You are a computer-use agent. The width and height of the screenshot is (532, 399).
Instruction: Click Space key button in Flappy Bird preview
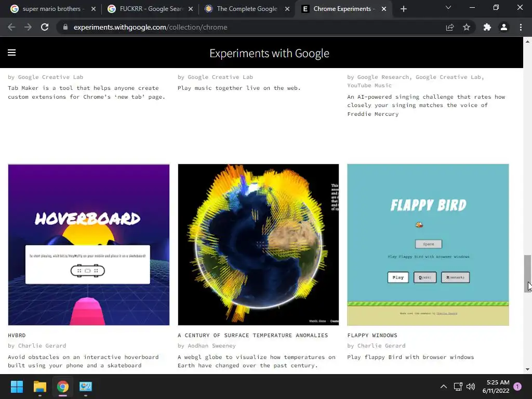(429, 244)
